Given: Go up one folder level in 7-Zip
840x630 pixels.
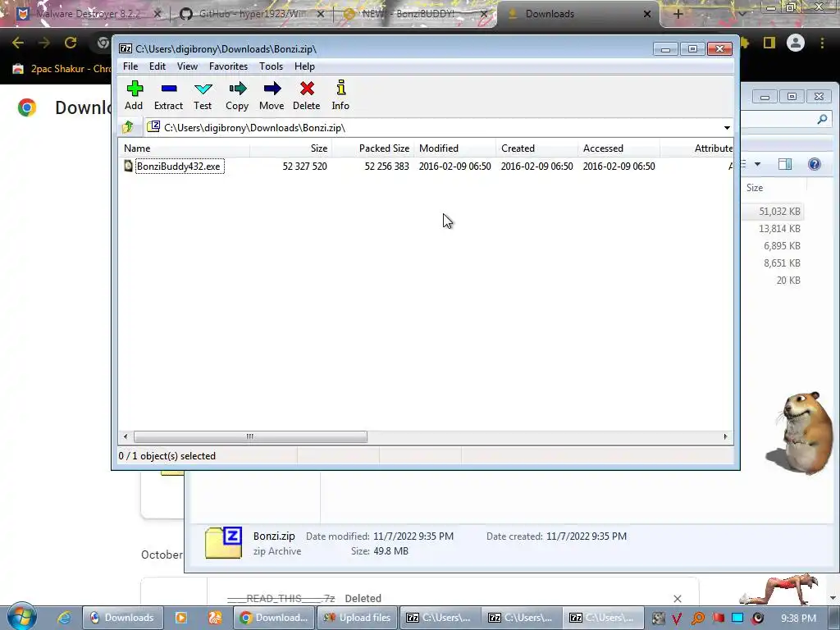Looking at the screenshot, I should [x=128, y=127].
